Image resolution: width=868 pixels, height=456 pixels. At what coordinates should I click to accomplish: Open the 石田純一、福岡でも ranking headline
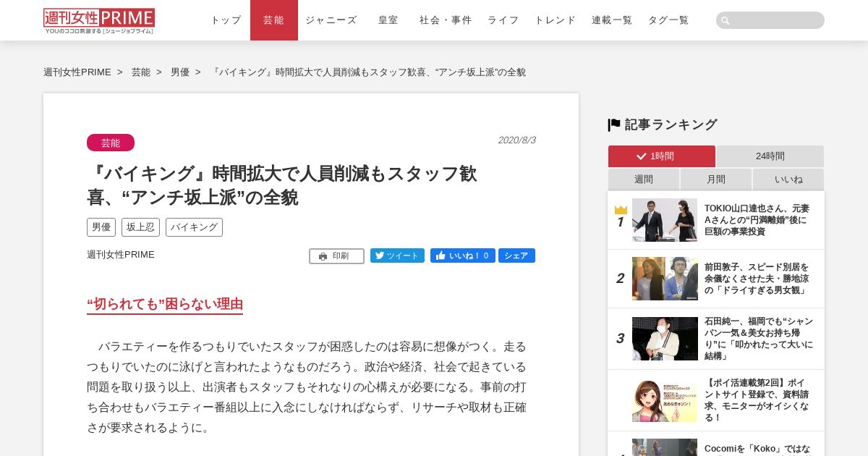coord(759,339)
